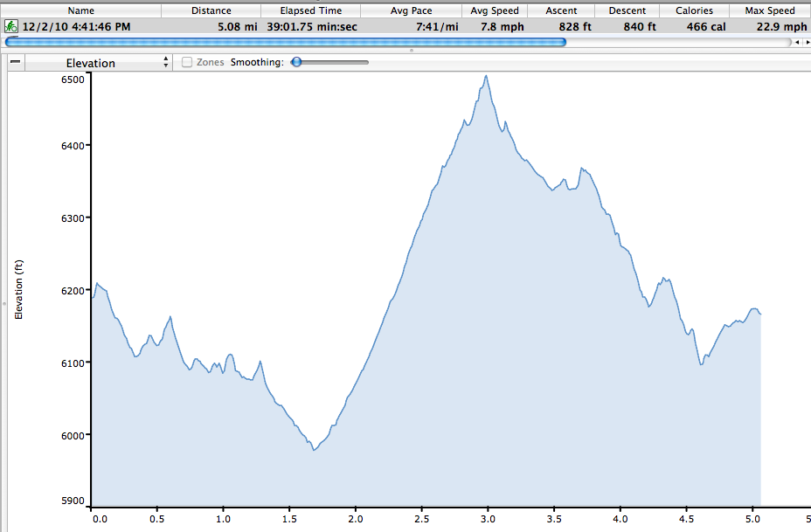Viewport: 811px width, 532px height.
Task: Click the elevation peak at mile 3.0
Action: coord(486,76)
